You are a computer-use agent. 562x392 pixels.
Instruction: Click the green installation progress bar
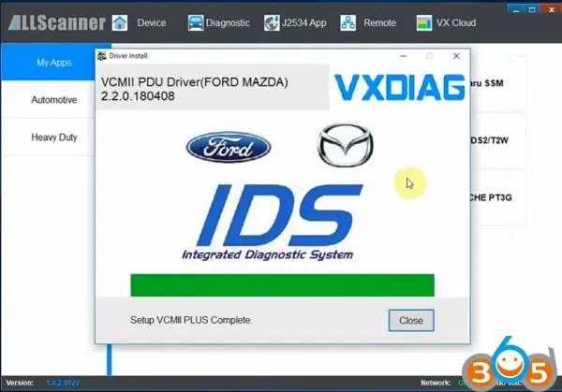[283, 285]
